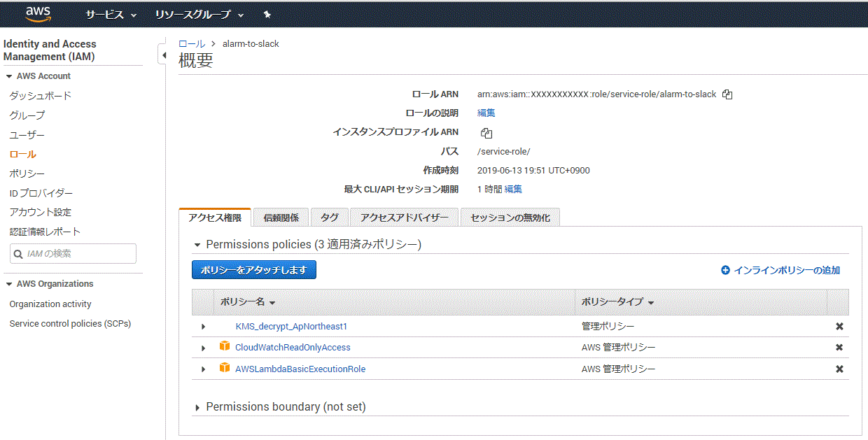
Task: Click the role ARN text value
Action: click(x=597, y=94)
